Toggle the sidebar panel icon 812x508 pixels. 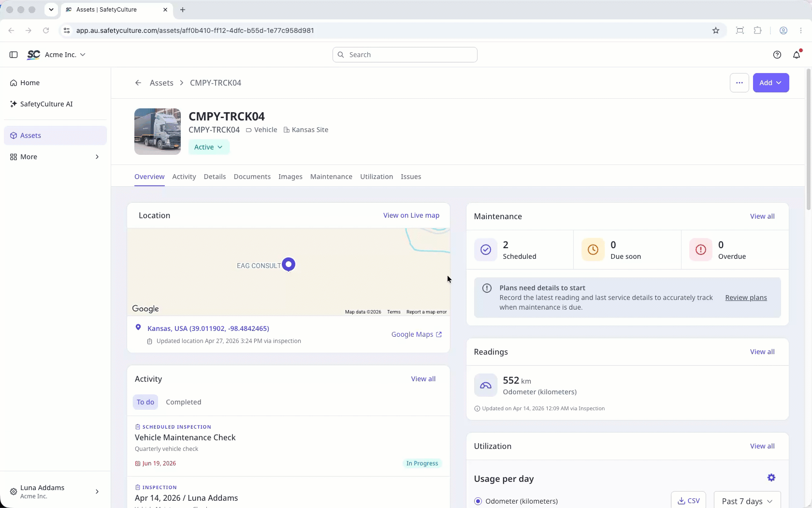tap(14, 55)
